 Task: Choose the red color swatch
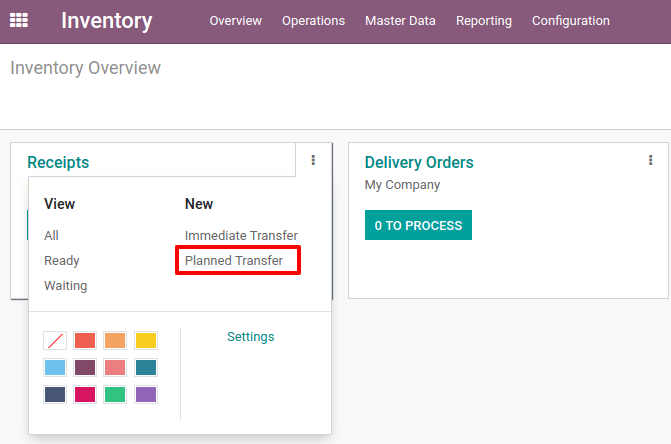[85, 340]
